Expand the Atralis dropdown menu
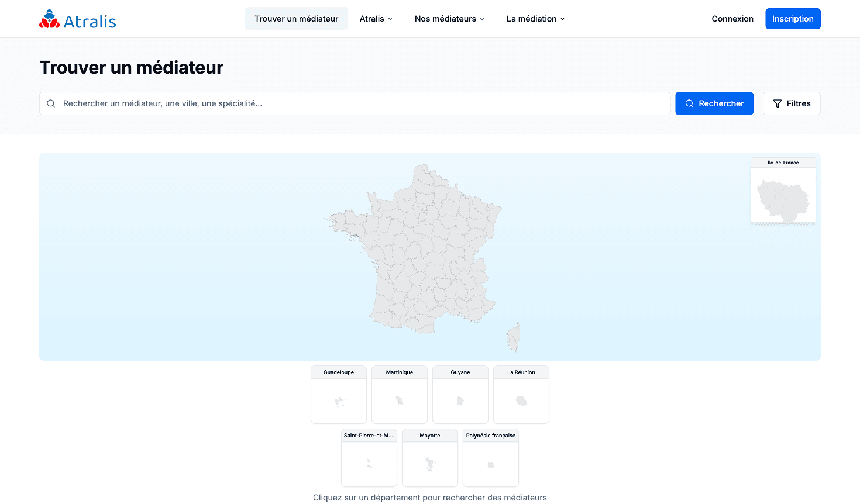The image size is (860, 504). pos(376,19)
